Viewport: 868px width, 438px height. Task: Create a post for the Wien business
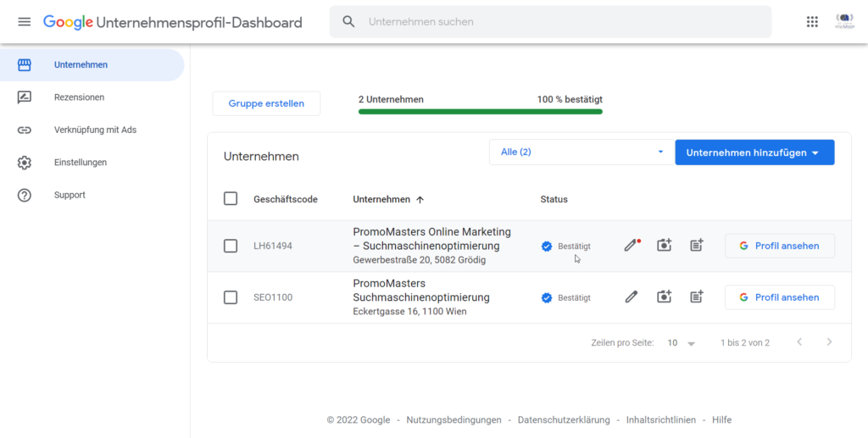click(696, 297)
